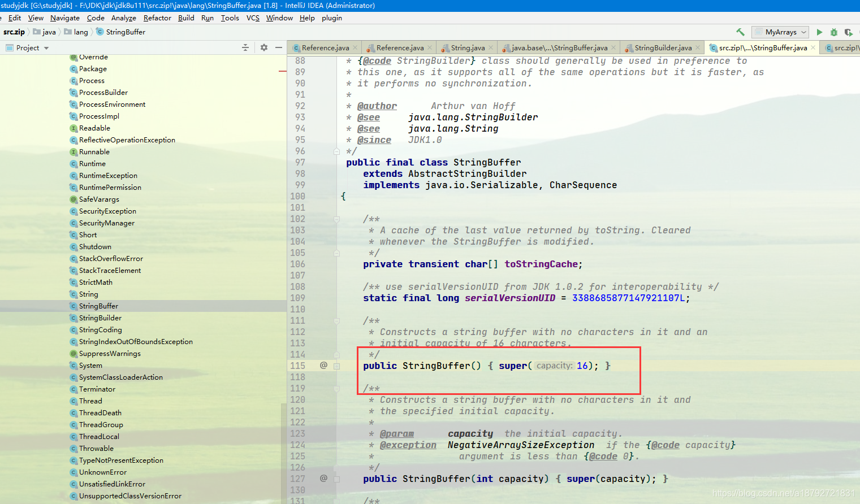Open the VCS menu
The width and height of the screenshot is (860, 504).
[x=253, y=18]
